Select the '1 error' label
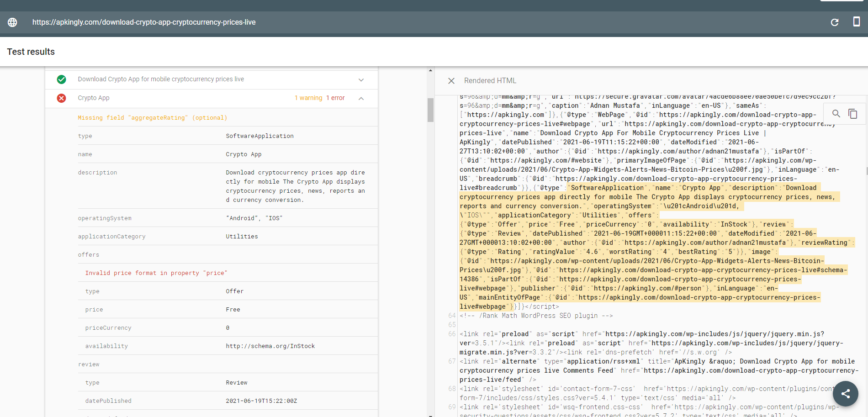Screen dimensions: 868x417 point(335,98)
